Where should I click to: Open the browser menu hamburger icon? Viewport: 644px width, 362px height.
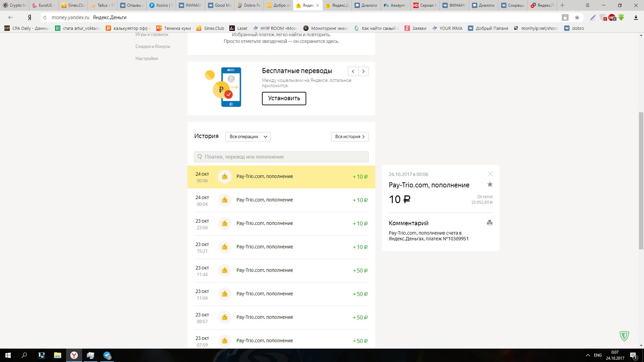click(x=587, y=5)
